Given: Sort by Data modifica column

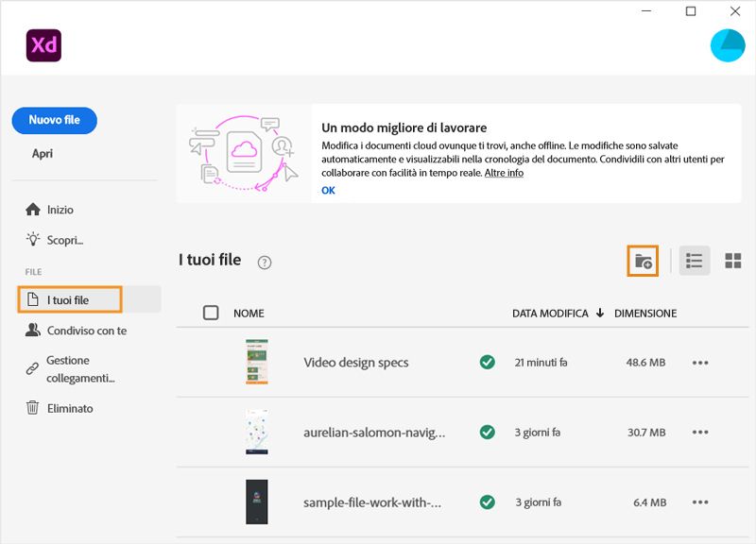Looking at the screenshot, I should pyautogui.click(x=558, y=313).
